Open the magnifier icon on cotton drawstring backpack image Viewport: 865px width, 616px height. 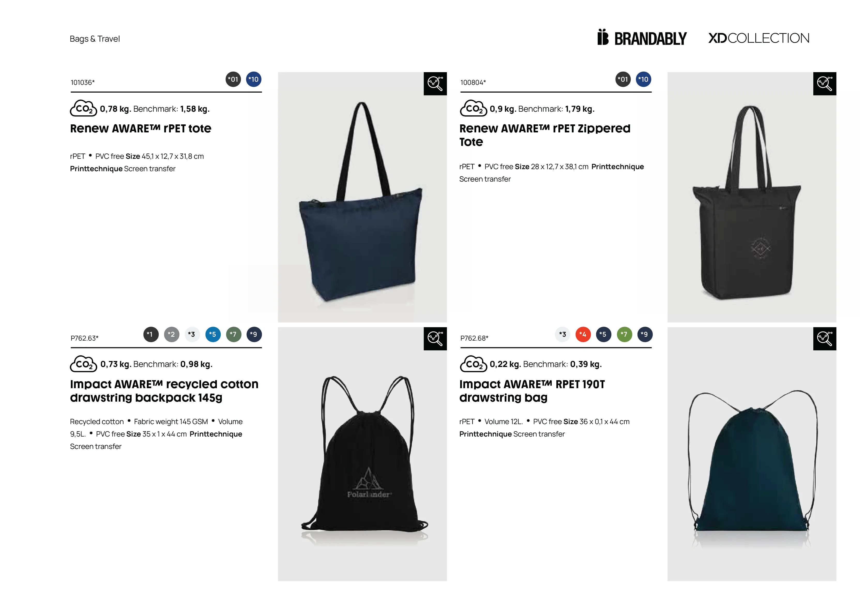tap(435, 339)
